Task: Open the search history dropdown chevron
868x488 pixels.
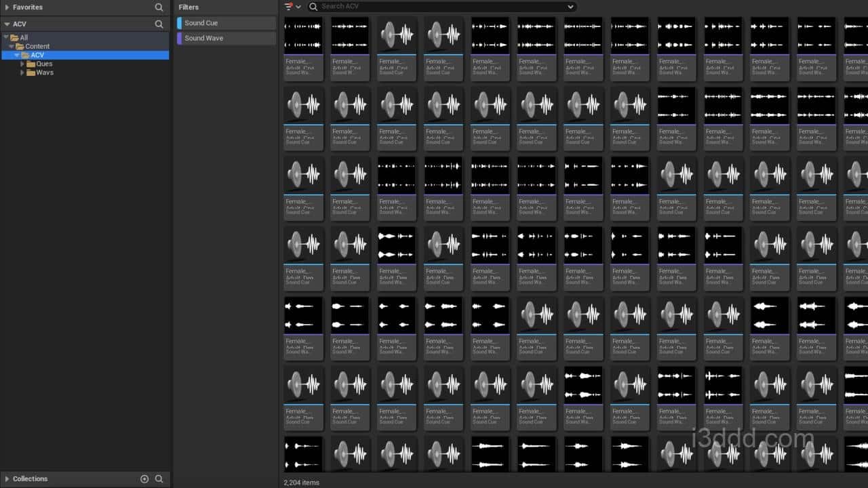Action: pyautogui.click(x=570, y=7)
